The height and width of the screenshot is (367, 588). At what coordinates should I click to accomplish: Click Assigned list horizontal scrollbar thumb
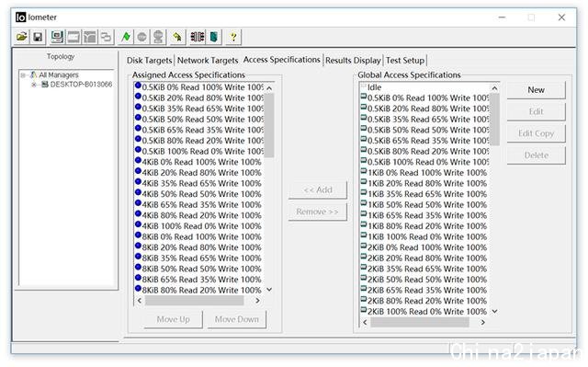[x=194, y=301]
